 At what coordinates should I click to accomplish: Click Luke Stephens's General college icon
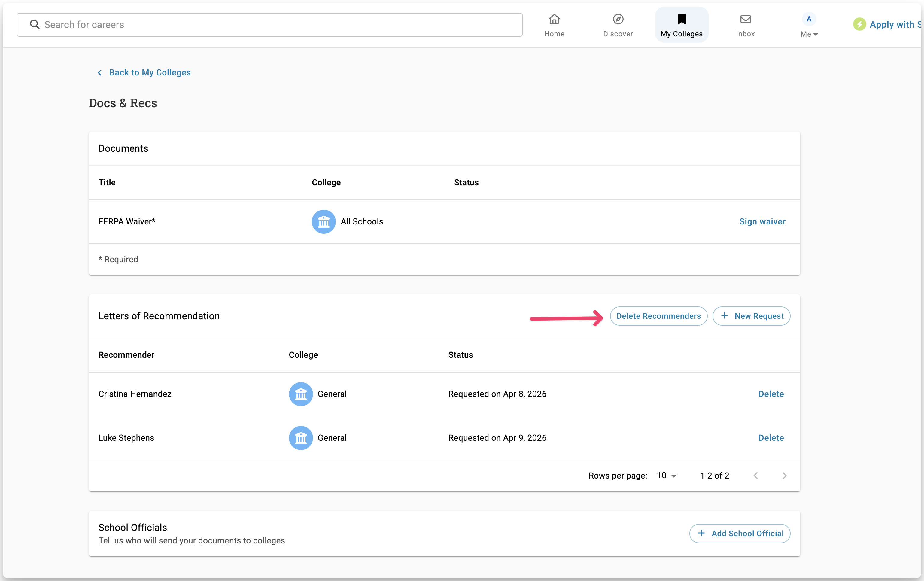click(x=300, y=438)
